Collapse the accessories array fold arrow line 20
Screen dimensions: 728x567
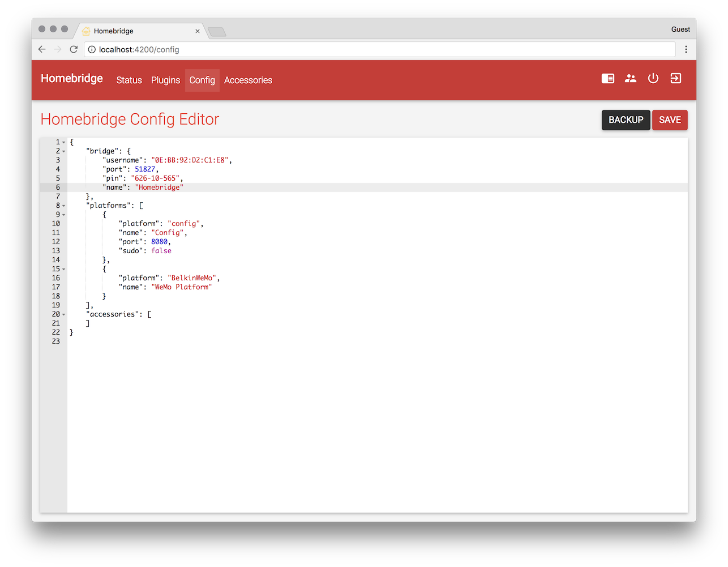pyautogui.click(x=64, y=314)
